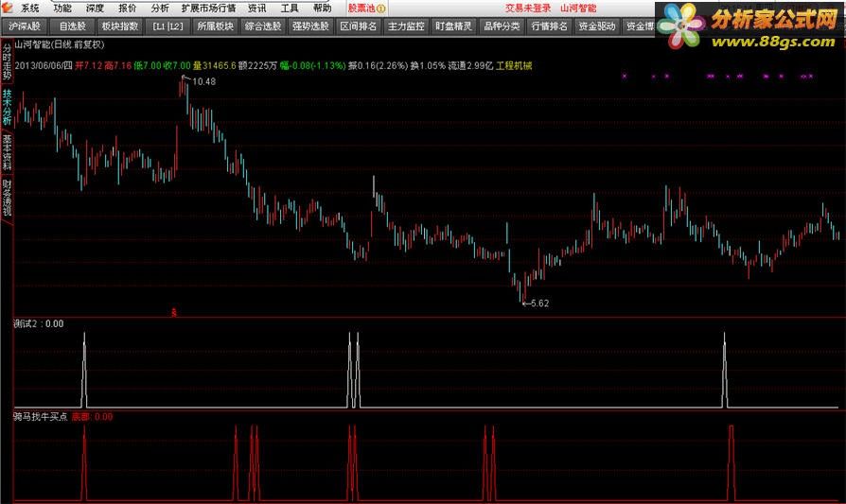Click the 5.62 low price marker
Image resolution: width=846 pixels, height=504 pixels.
point(539,304)
